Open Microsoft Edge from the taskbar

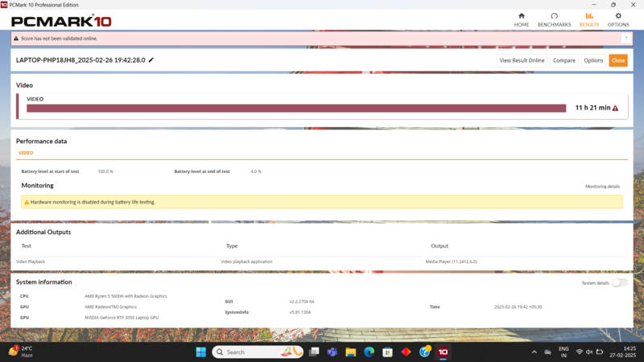point(369,352)
